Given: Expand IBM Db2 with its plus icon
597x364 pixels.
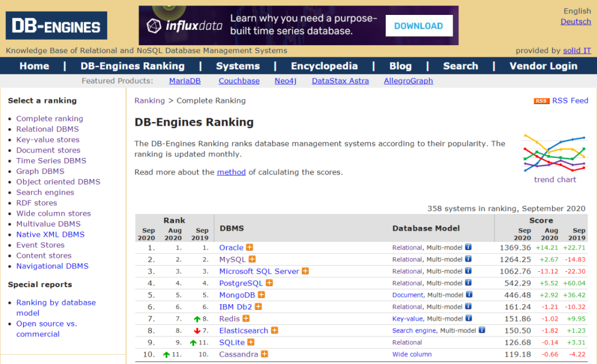Looking at the screenshot, I should click(x=258, y=307).
